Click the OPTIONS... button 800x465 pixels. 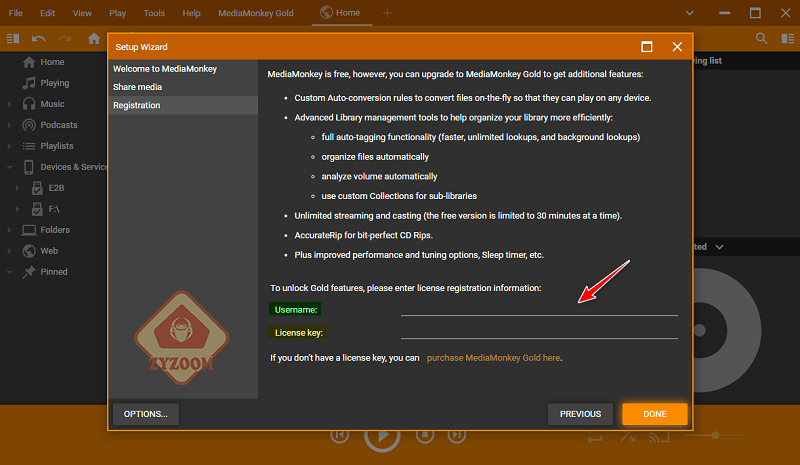(146, 414)
